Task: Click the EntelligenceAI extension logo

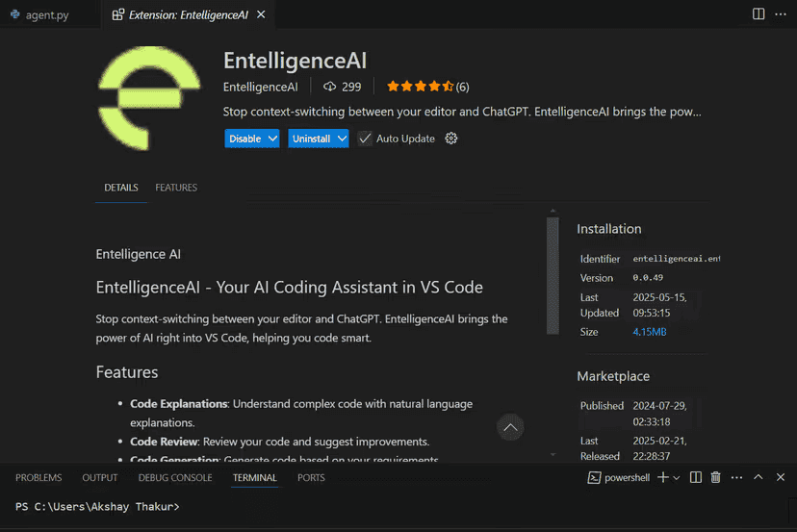Action: pyautogui.click(x=149, y=98)
